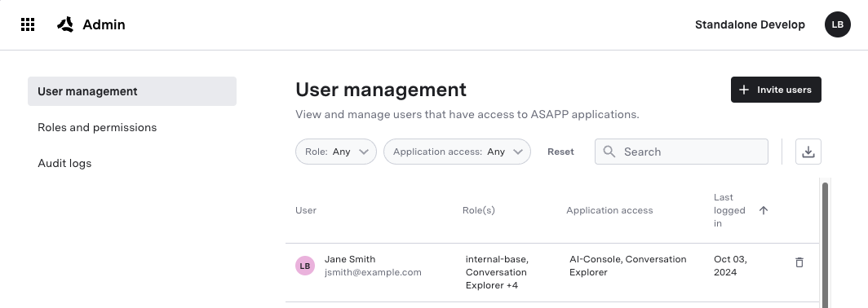Viewport: 868px width, 308px height.
Task: Select User management in the sidebar
Action: 132,91
